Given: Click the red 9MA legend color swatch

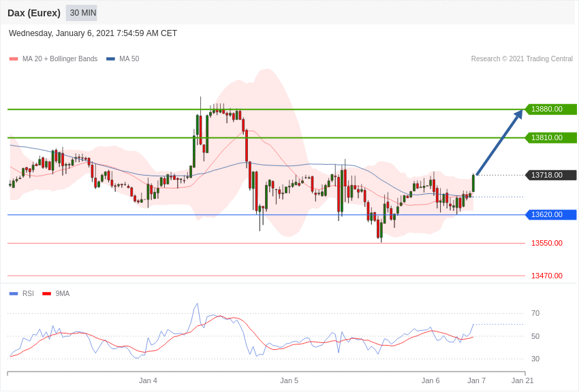Looking at the screenshot, I should click(46, 294).
